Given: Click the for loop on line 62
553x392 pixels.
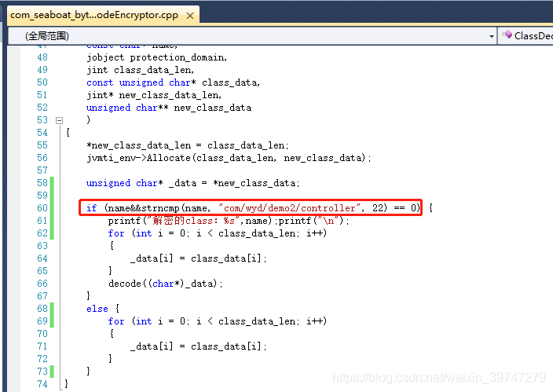Looking at the screenshot, I should [x=218, y=233].
